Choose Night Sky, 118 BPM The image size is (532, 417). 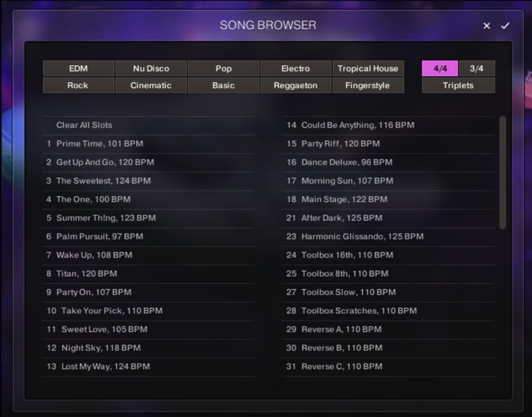(x=148, y=348)
